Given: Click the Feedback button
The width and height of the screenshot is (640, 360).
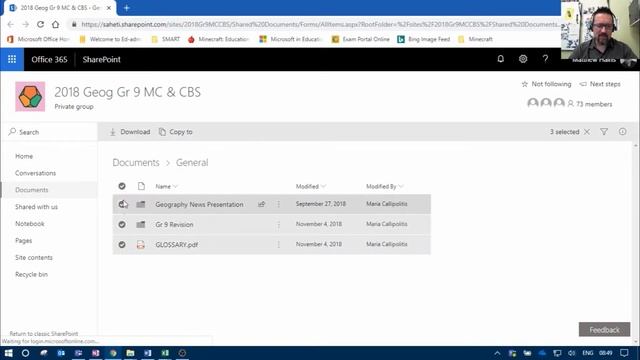Looking at the screenshot, I should (604, 329).
